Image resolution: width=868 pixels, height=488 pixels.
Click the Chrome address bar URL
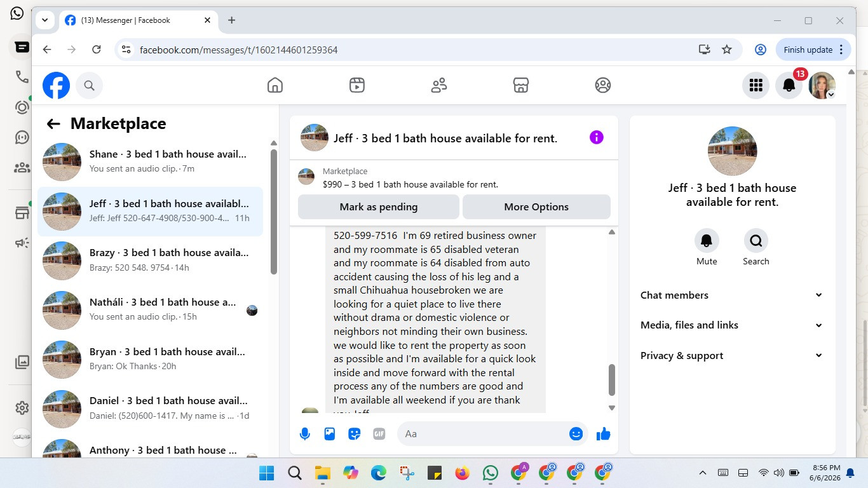(x=238, y=50)
